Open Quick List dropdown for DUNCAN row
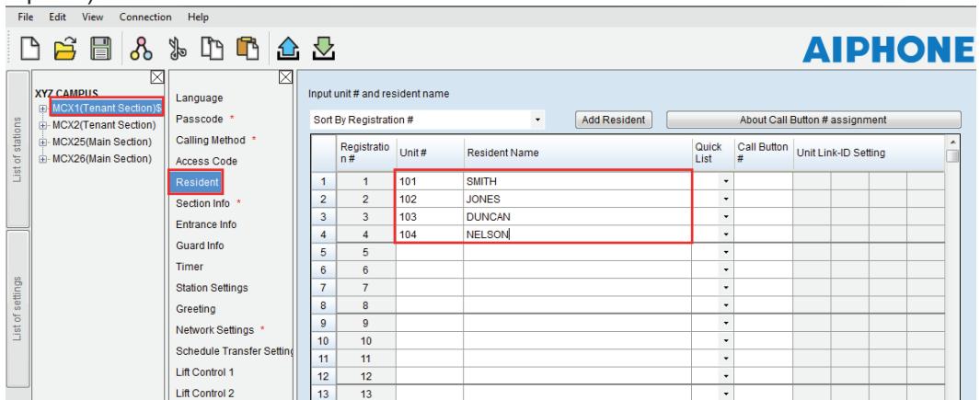This screenshot has width=980, height=400. [x=726, y=217]
